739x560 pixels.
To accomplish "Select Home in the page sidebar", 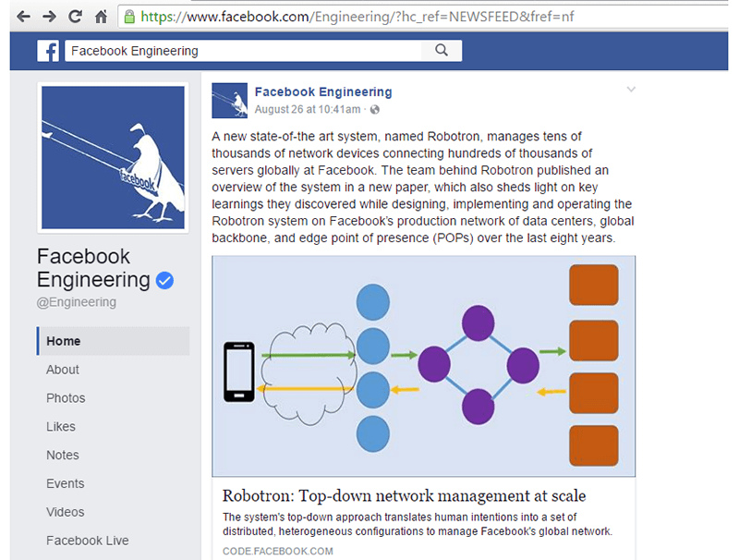I will 63,341.
